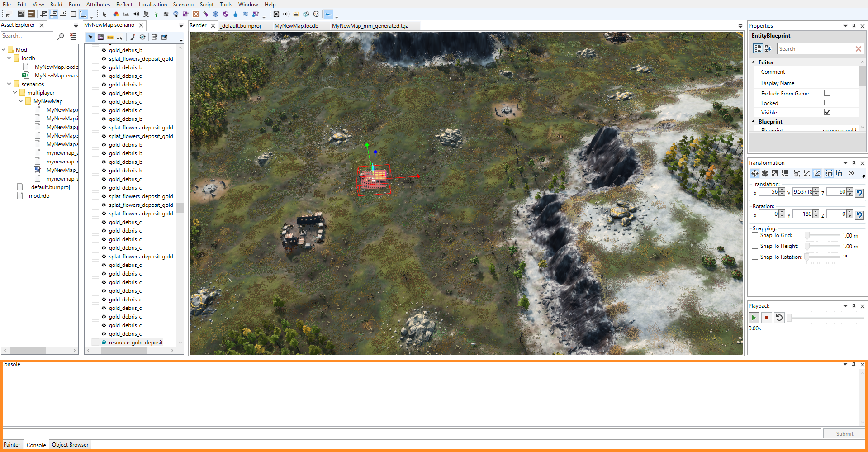
Task: Click the Move transform tool
Action: 755,173
